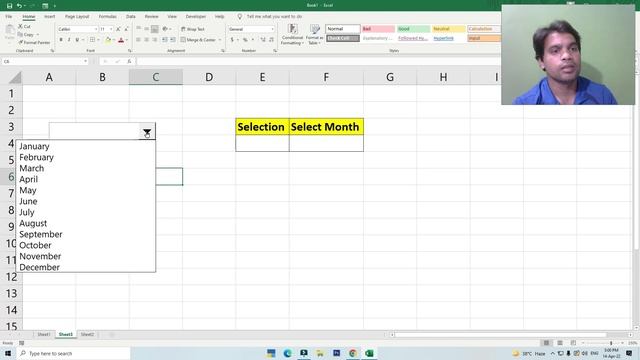This screenshot has height=360, width=640.
Task: Apply the yellow Fill Color bucket
Action: [108, 40]
